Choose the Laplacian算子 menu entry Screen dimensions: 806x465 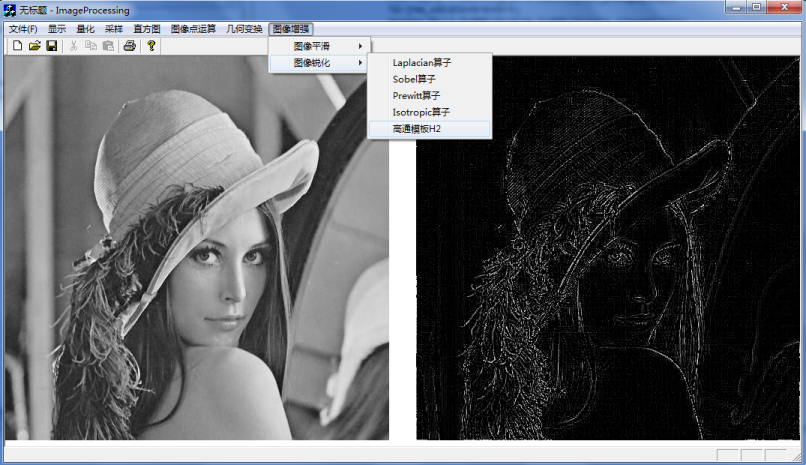(x=430, y=63)
